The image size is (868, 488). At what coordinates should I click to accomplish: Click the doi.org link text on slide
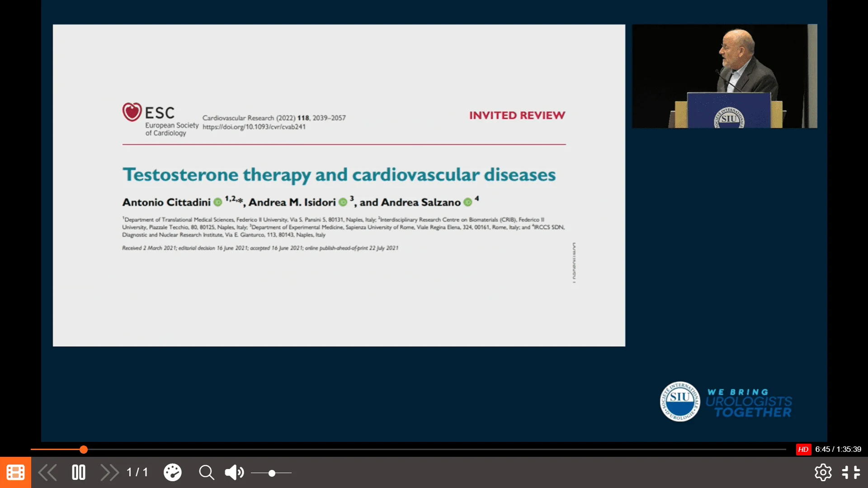click(x=254, y=127)
